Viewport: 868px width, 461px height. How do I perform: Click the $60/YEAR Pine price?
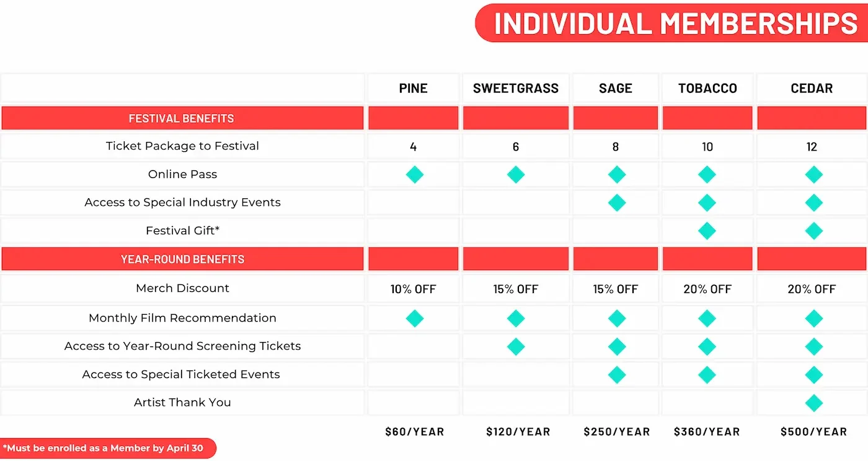tap(414, 432)
